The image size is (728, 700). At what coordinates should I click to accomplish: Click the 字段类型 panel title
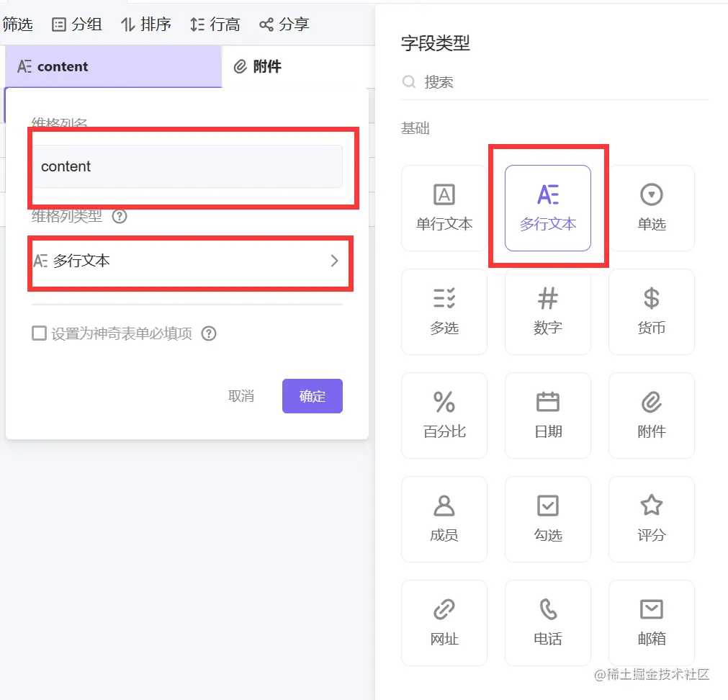pyautogui.click(x=436, y=43)
